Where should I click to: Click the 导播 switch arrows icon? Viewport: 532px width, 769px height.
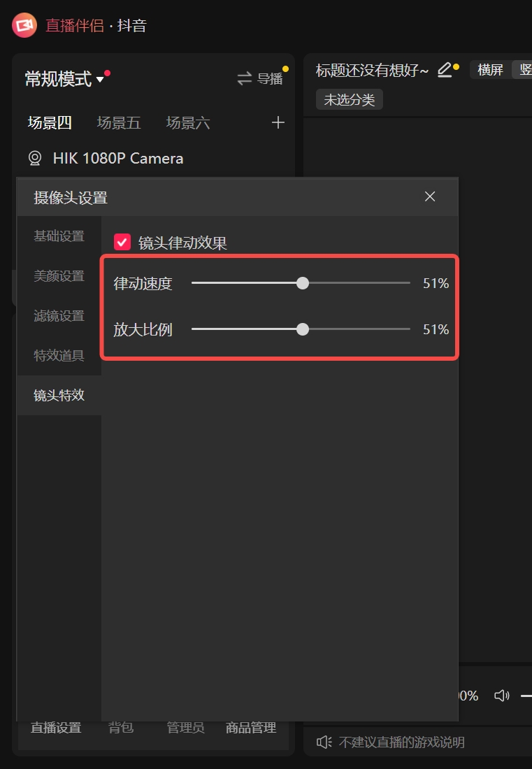coord(244,79)
